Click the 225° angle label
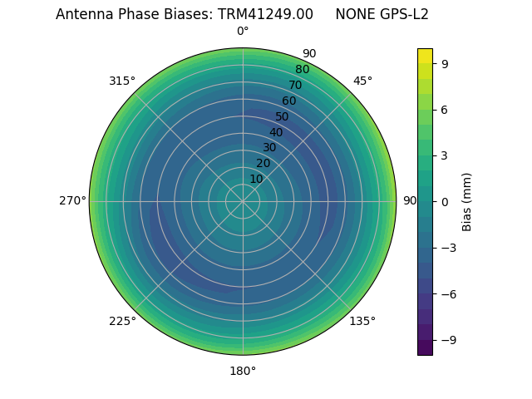The height and width of the screenshot is (399, 532). [122, 321]
